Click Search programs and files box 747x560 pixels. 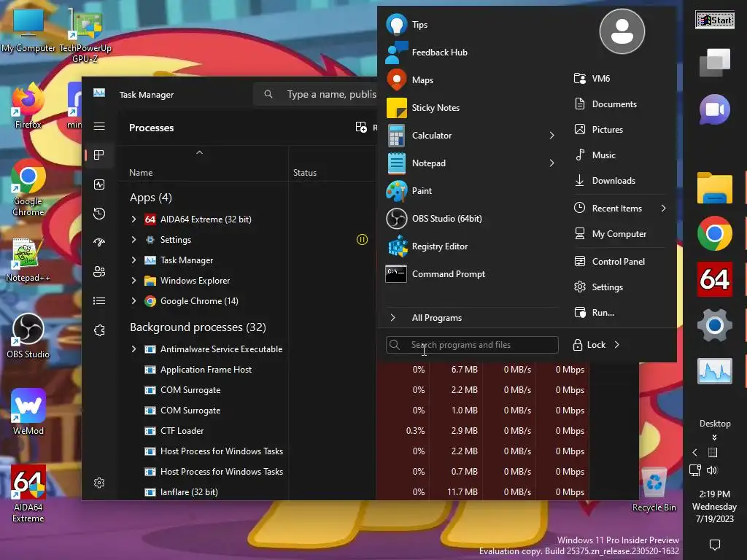(x=472, y=345)
